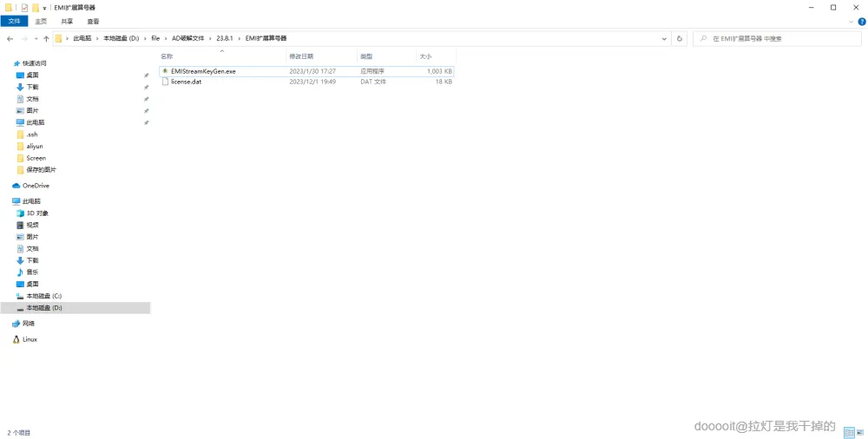
Task: Open recent locations dropdown beside forward arrow
Action: (x=36, y=39)
